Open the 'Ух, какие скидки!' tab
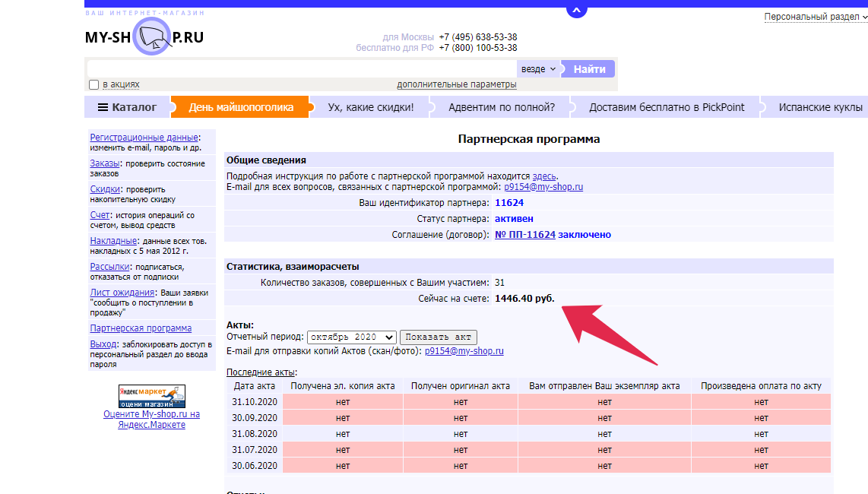This screenshot has height=494, width=868. point(370,107)
